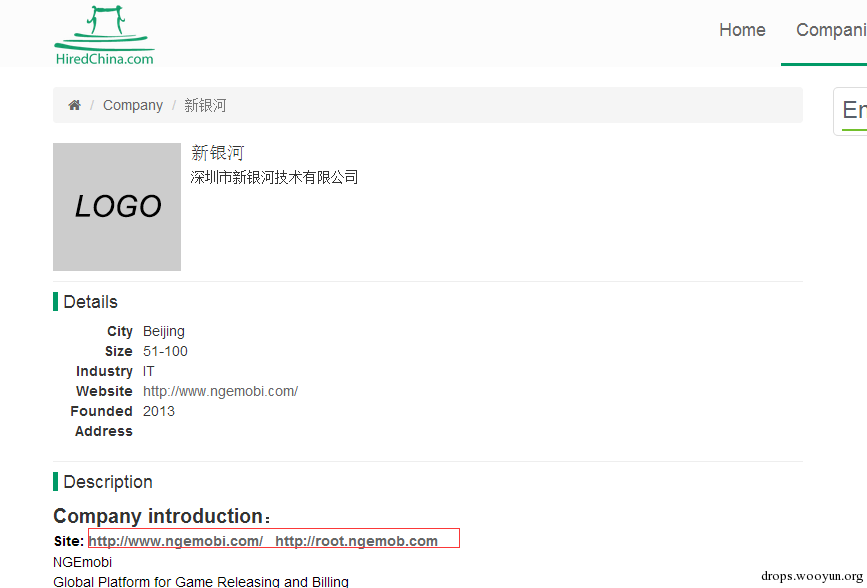
Task: Open the www.ngemobi.com link beside Site
Action: click(176, 541)
